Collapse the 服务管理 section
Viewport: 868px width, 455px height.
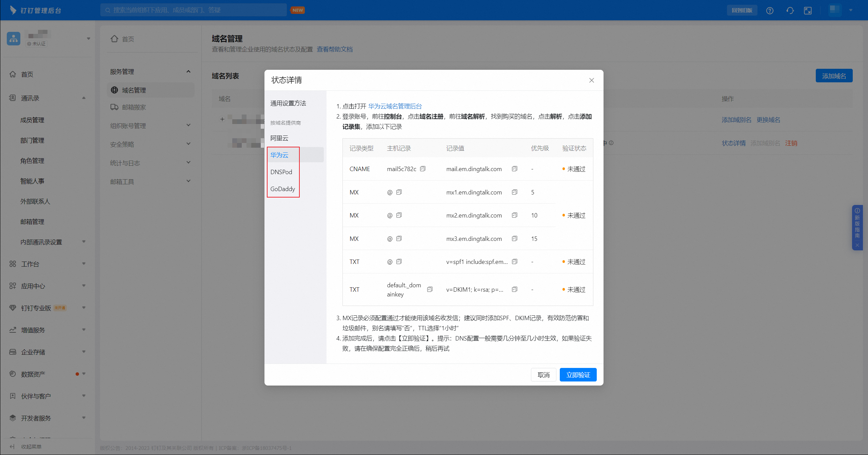(x=189, y=71)
